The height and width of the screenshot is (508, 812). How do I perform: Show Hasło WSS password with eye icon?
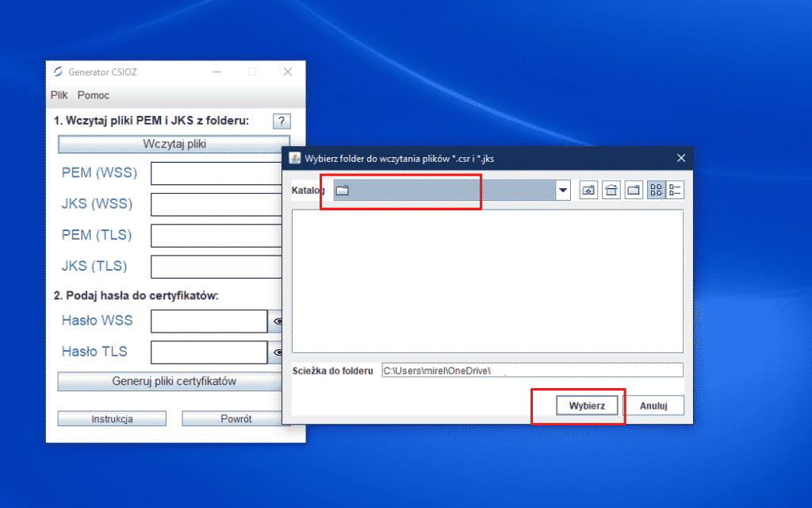[x=275, y=321]
